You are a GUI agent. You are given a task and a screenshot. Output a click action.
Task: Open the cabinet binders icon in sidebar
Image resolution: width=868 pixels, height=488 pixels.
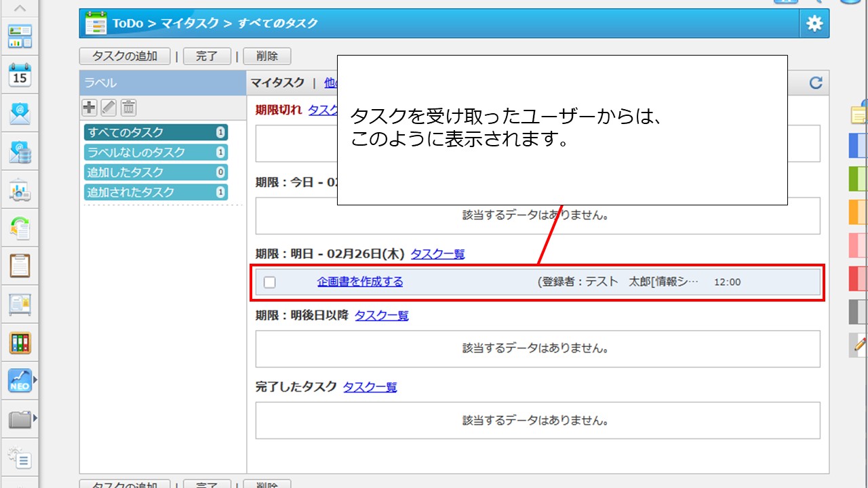(20, 342)
